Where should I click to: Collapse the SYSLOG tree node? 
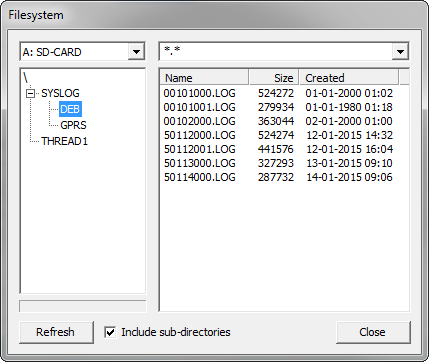coord(30,93)
